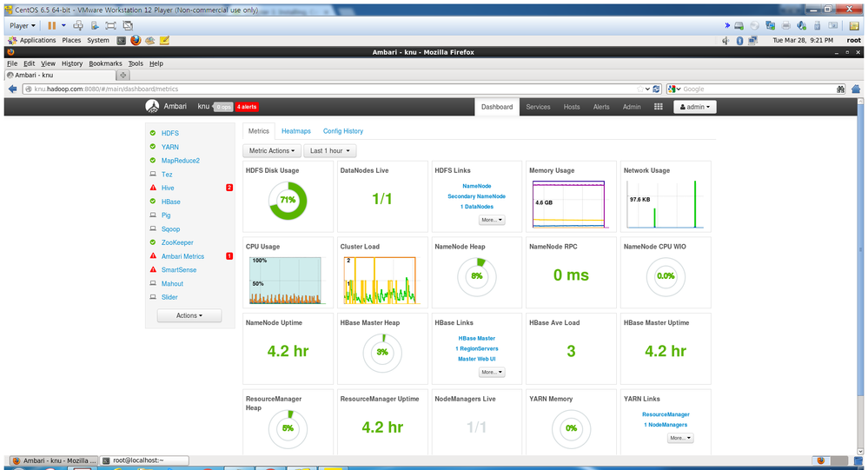Open the Last 1 hour time range dropdown

click(330, 150)
